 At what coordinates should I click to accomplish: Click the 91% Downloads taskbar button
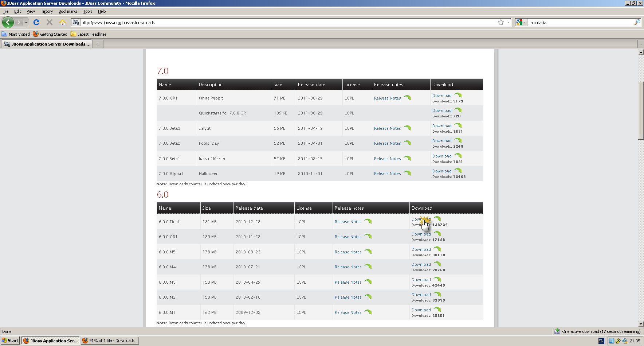tap(109, 340)
